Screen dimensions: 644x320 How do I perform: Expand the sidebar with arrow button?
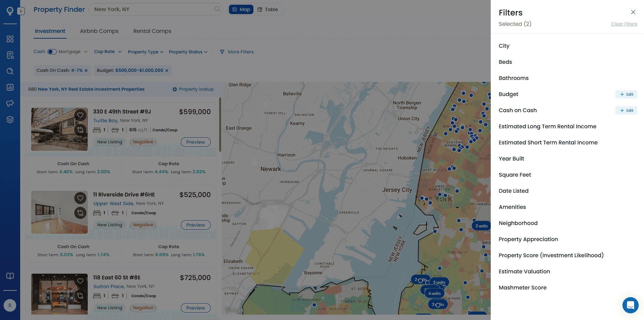(21, 11)
